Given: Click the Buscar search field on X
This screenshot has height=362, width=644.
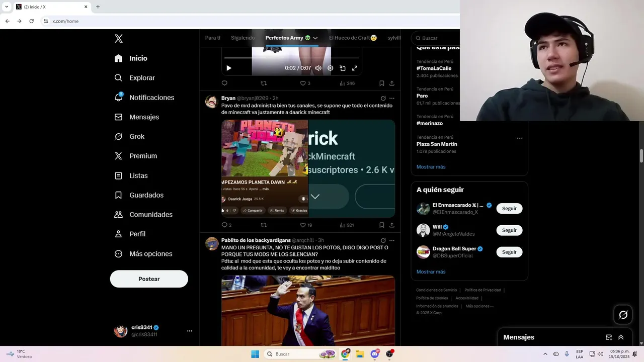Looking at the screenshot, I should click(x=437, y=38).
